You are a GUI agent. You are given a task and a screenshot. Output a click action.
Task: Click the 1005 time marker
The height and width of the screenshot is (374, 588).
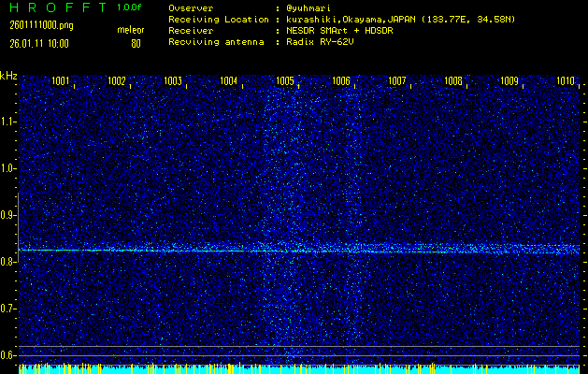285,80
